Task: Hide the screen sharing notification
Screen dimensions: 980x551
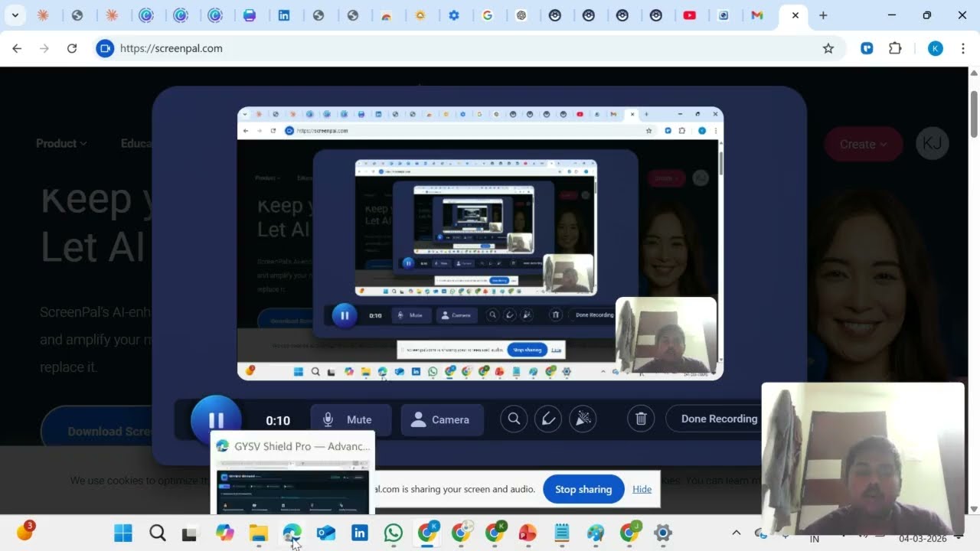Action: click(x=642, y=489)
